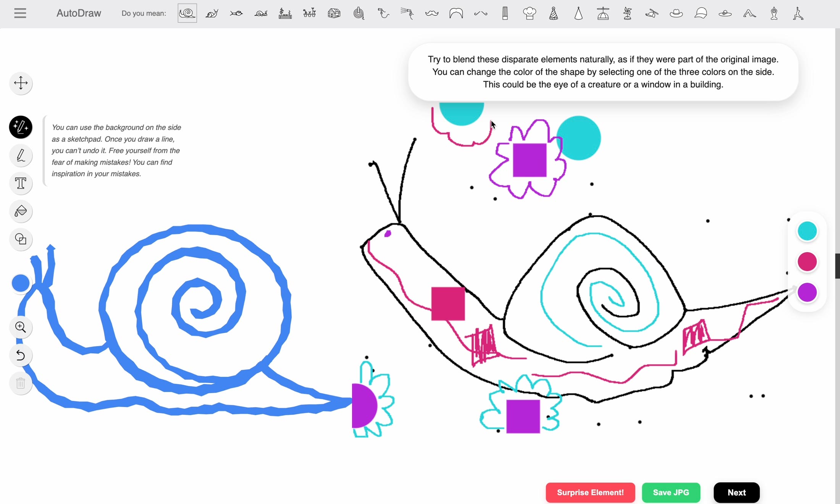Image resolution: width=840 pixels, height=504 pixels.
Task: Click the vertical scrollbar thumb
Action: tap(837, 266)
